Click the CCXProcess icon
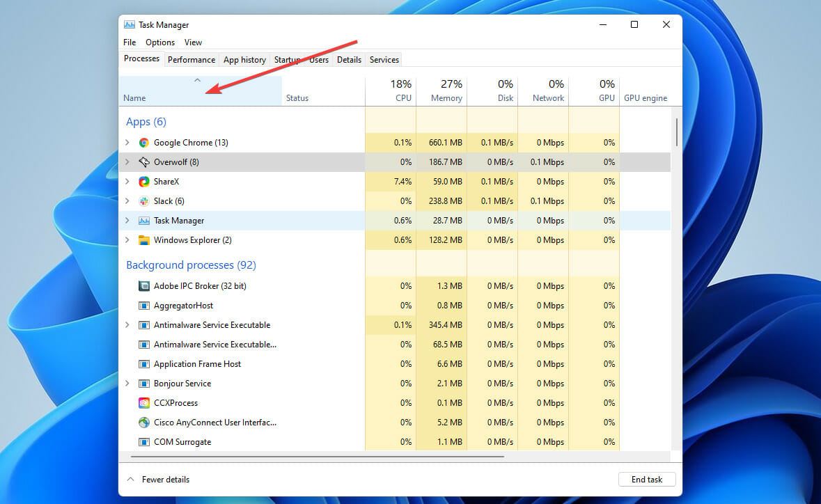Screen dimensions: 821x504 point(144,403)
